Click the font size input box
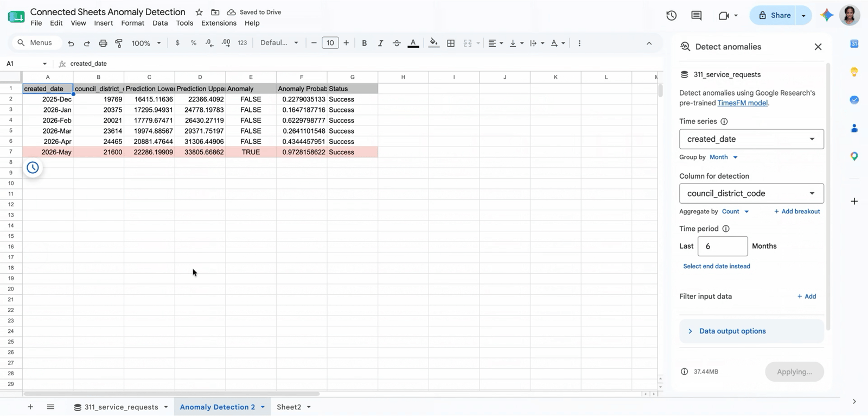The image size is (868, 416). 330,43
